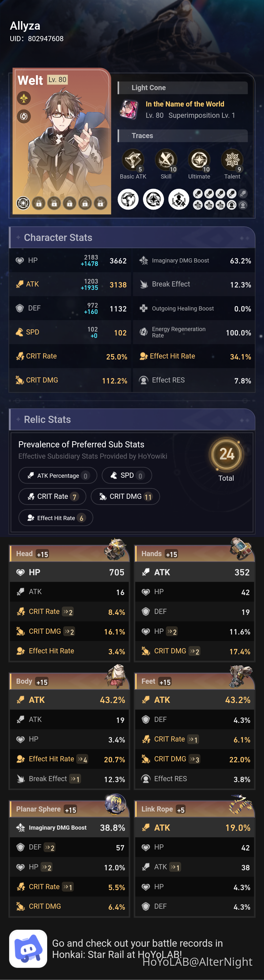Expand the Light Cone panel

149,87
